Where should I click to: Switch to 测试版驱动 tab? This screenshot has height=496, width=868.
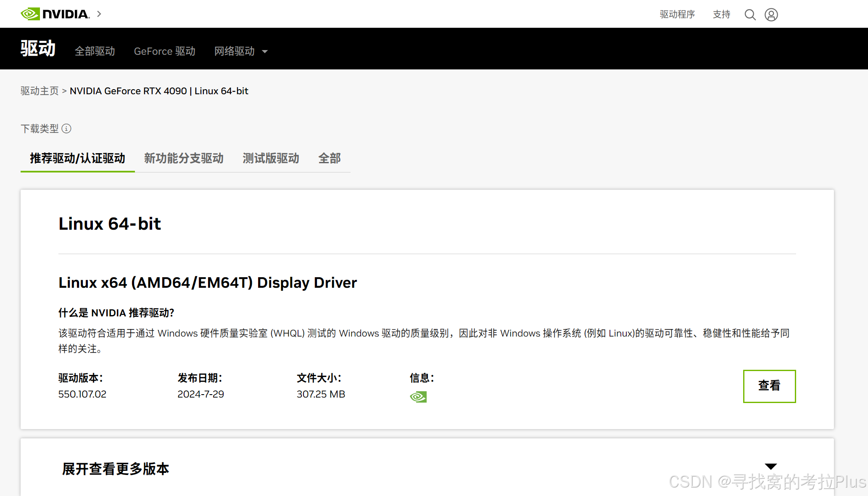tap(271, 159)
